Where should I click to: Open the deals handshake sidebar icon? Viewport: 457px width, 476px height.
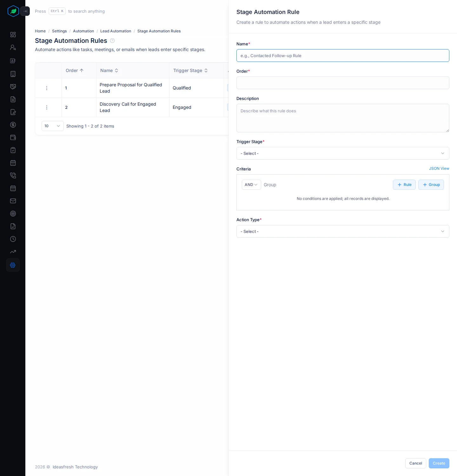[x=13, y=87]
